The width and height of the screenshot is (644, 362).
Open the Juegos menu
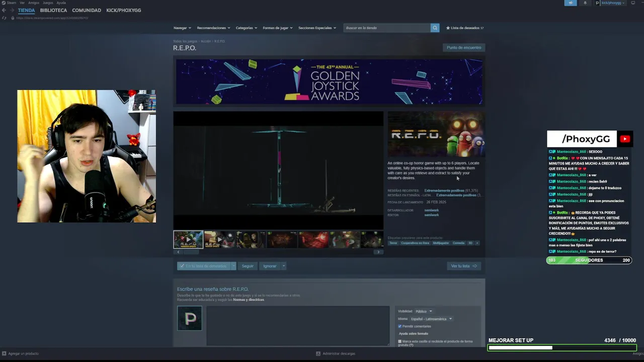pos(48,3)
